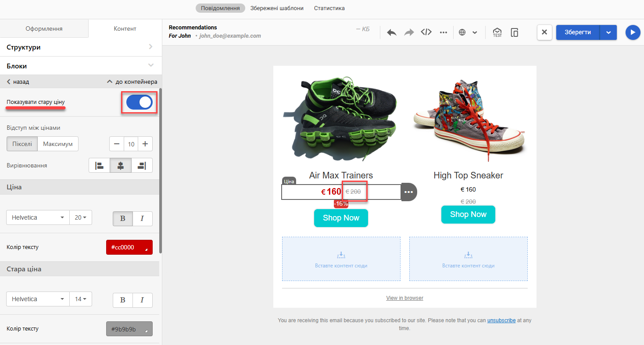Click the Зберегти button

coord(578,32)
